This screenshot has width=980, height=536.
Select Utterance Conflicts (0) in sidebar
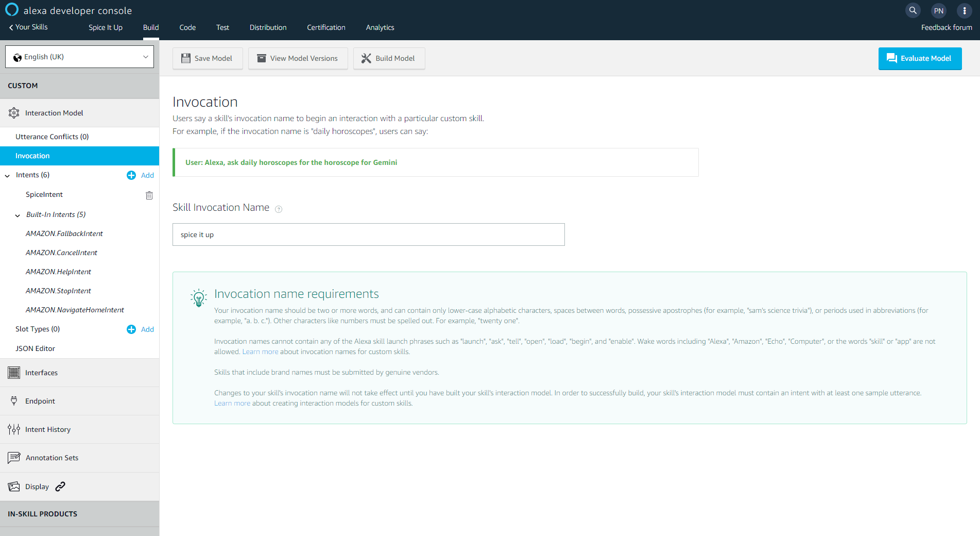(52, 137)
